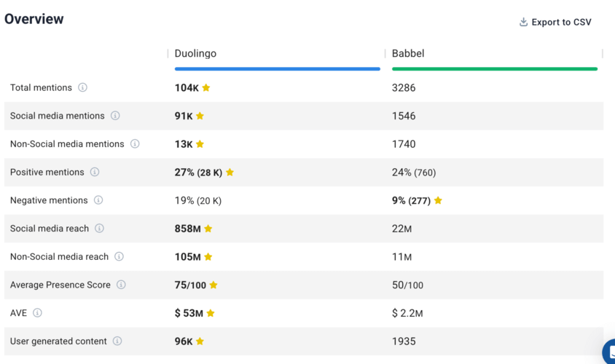Click the Non-Social media mentions label

(67, 144)
